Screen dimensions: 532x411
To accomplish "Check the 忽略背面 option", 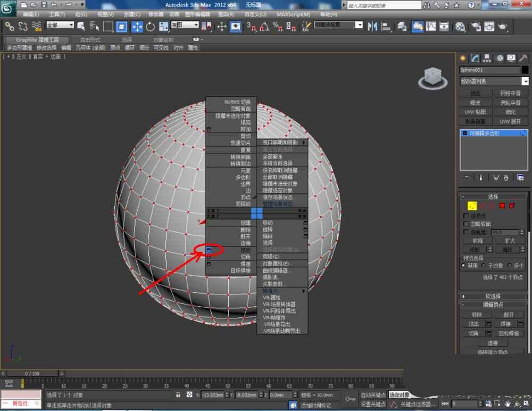I will (467, 224).
